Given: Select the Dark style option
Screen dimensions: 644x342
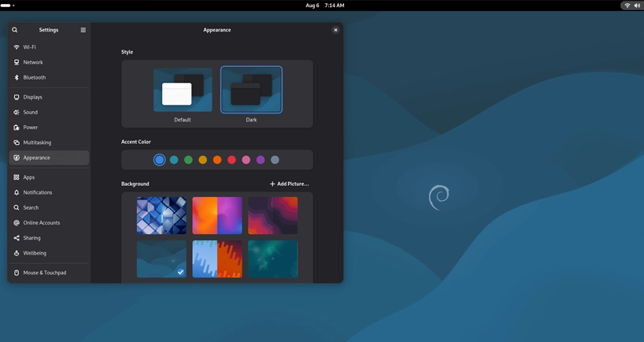Looking at the screenshot, I should pos(251,90).
